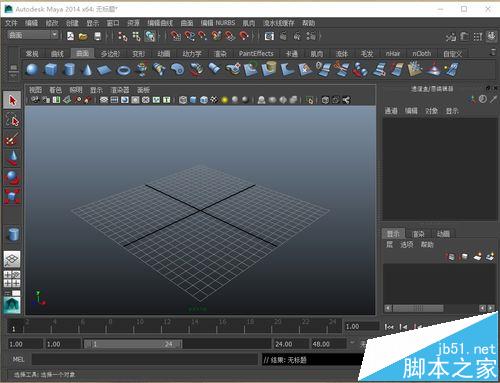Enable Snap to Points magnet

tap(202, 36)
